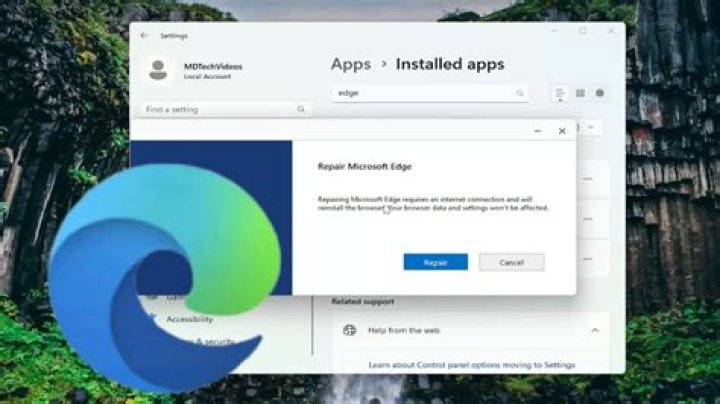This screenshot has width=720, height=404.
Task: Click the Repair button in the dialog
Action: click(x=435, y=262)
